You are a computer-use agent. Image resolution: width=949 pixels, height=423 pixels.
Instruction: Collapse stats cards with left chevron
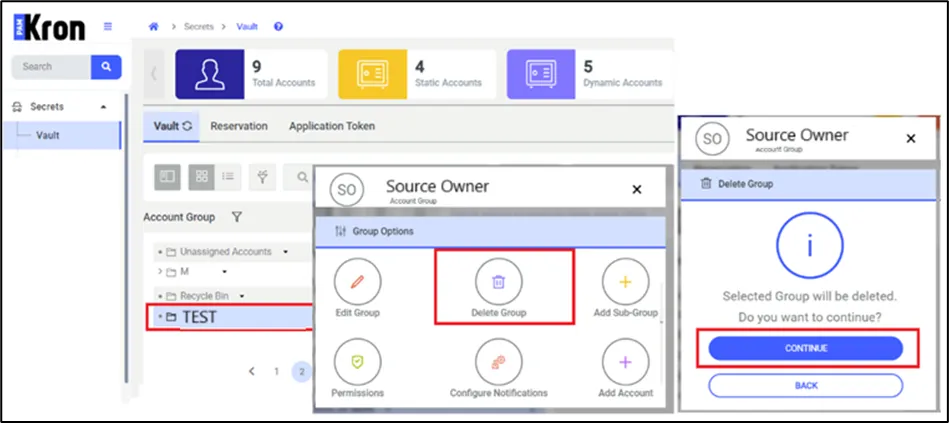(x=154, y=74)
